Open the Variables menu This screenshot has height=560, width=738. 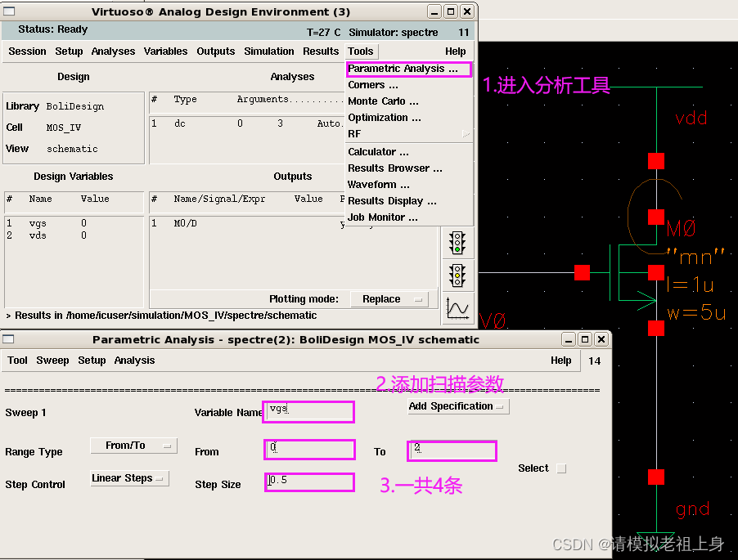pyautogui.click(x=165, y=52)
